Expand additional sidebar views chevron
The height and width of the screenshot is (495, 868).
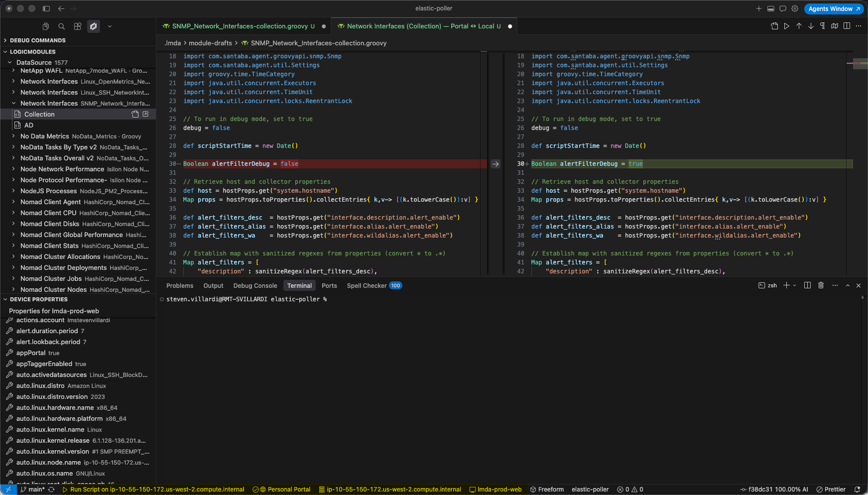click(x=110, y=26)
